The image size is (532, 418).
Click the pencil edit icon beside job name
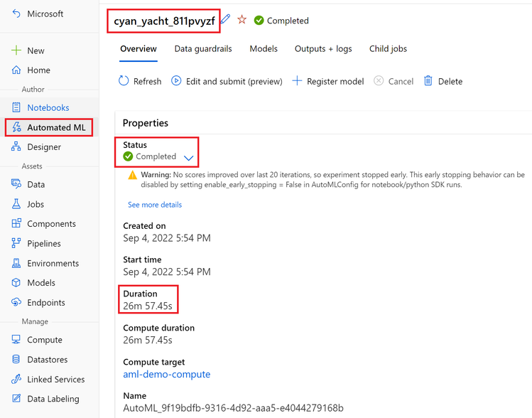[x=225, y=19]
